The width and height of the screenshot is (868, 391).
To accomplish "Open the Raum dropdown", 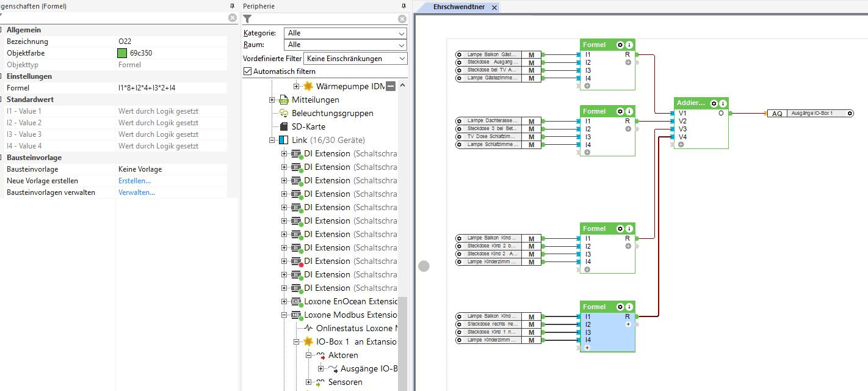I will click(x=345, y=45).
